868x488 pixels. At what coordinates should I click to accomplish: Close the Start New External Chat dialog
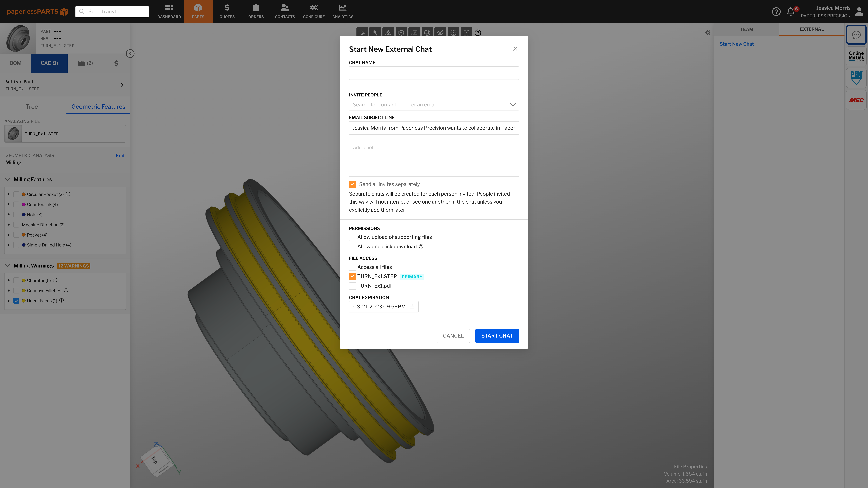click(515, 49)
